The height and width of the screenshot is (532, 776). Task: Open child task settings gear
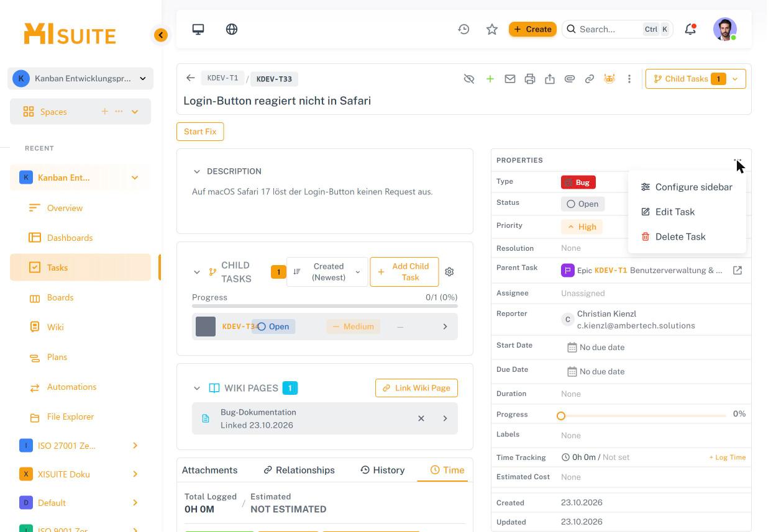[450, 272]
